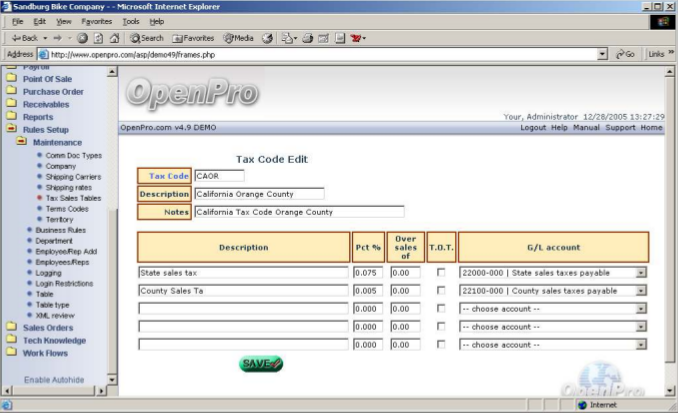The image size is (678, 413).
Task: Open the View menu in menu bar
Action: tap(64, 21)
